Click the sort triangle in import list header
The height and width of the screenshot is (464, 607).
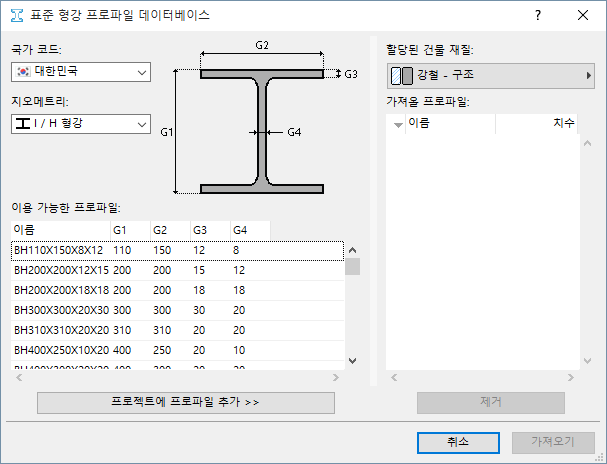click(x=398, y=125)
